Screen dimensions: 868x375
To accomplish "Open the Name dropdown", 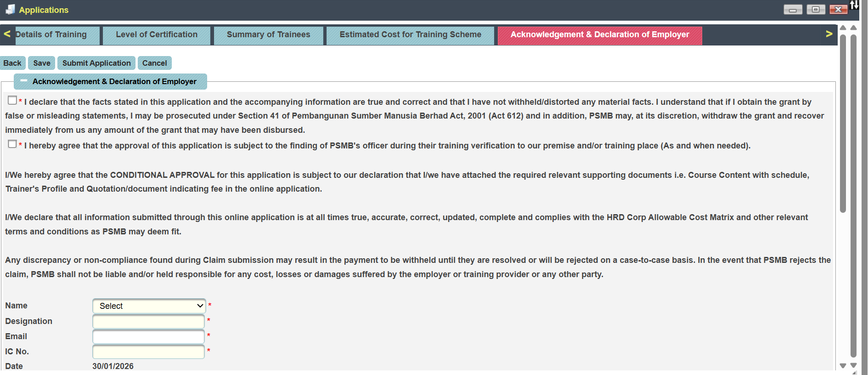I will point(149,306).
